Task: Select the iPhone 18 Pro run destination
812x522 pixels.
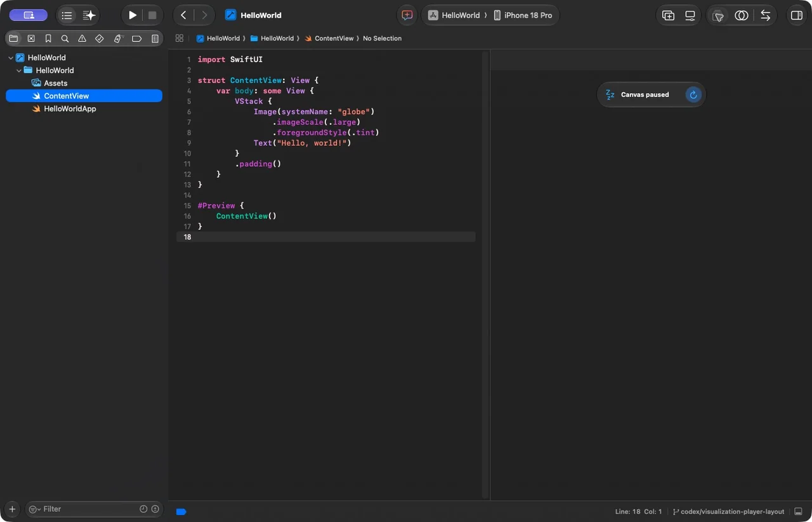Action: (523, 15)
